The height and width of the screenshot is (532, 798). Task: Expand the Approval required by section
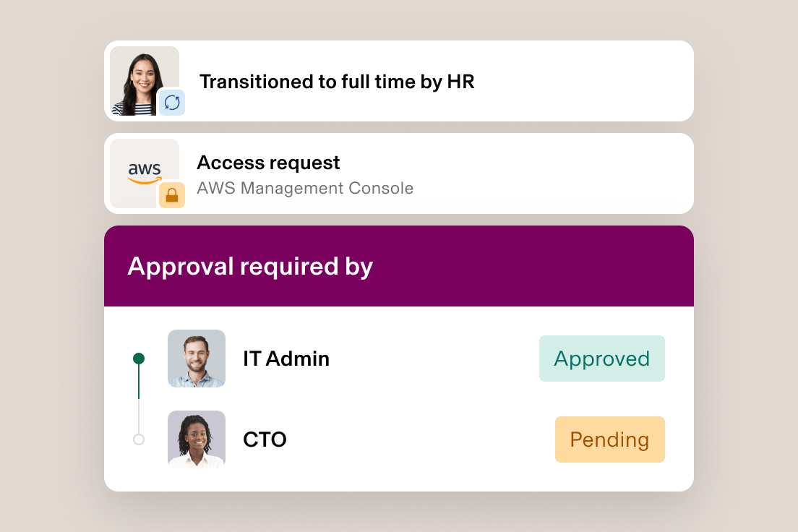[399, 266]
